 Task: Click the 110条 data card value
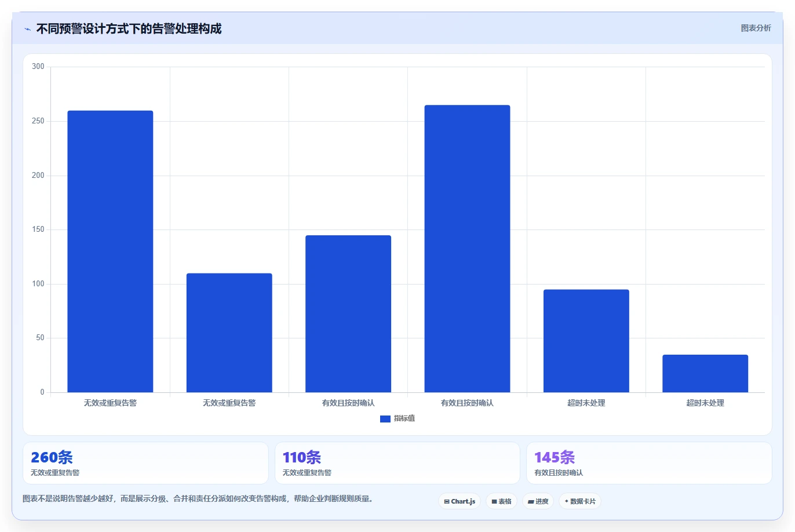coord(301,457)
